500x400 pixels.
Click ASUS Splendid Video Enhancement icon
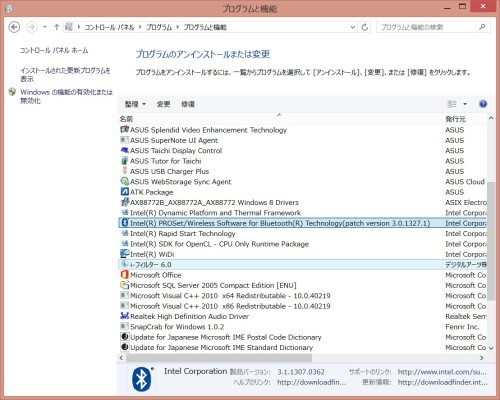[x=124, y=129]
